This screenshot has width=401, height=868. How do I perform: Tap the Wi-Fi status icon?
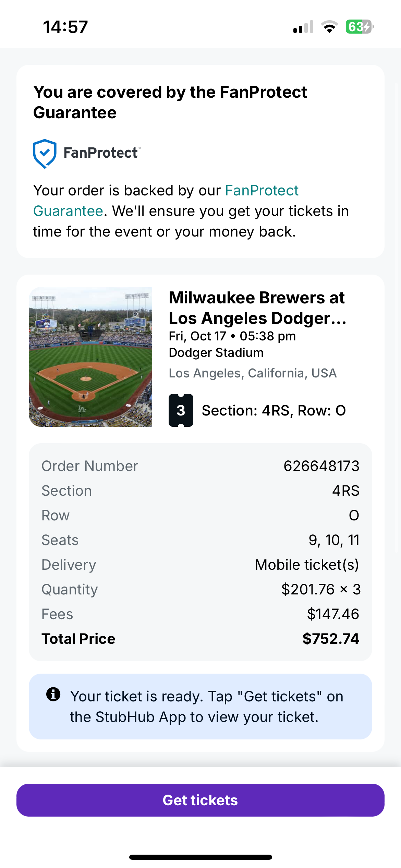(329, 27)
